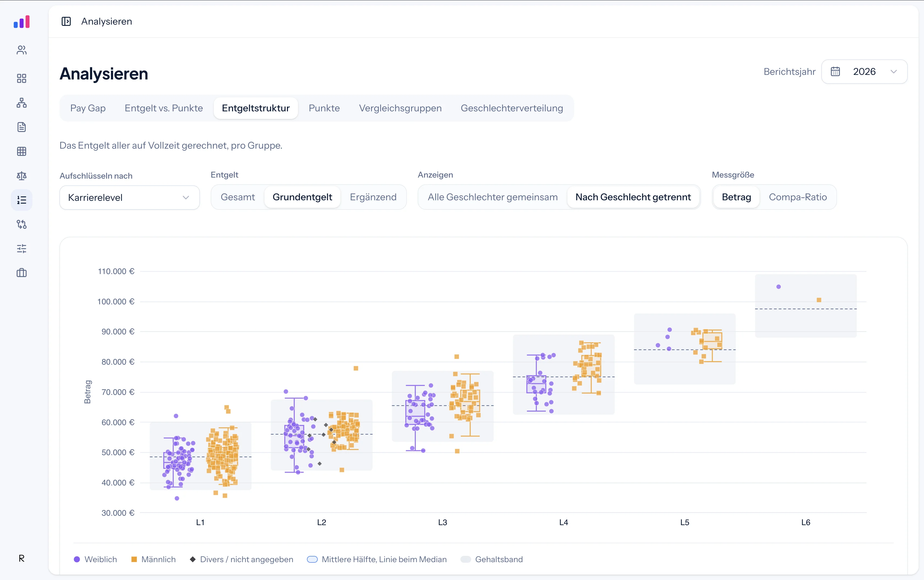Open the Geschlechterverteilung tab
The width and height of the screenshot is (924, 580).
(x=512, y=108)
